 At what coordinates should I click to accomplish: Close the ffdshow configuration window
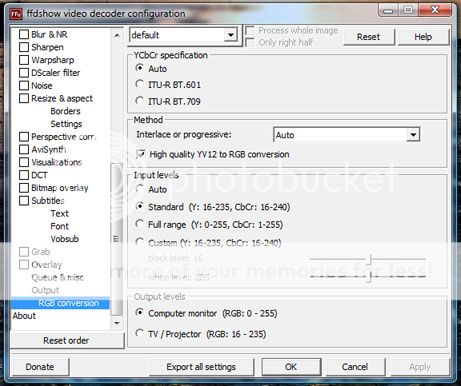[435, 10]
